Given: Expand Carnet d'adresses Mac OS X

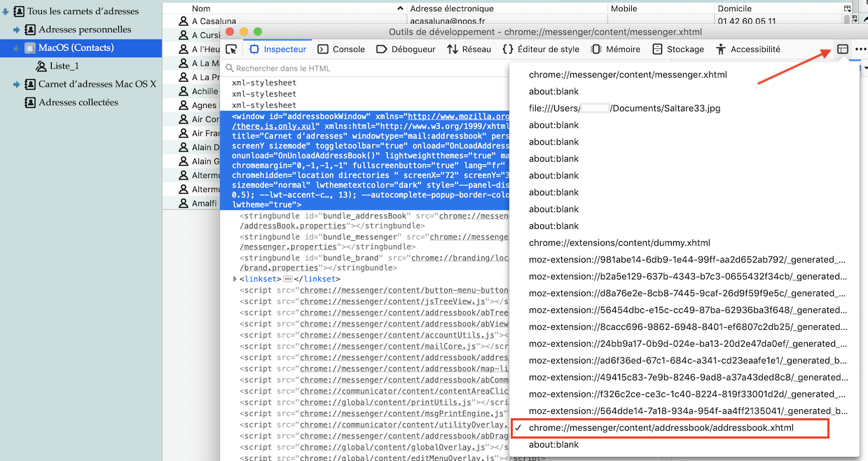Looking at the screenshot, I should point(17,85).
